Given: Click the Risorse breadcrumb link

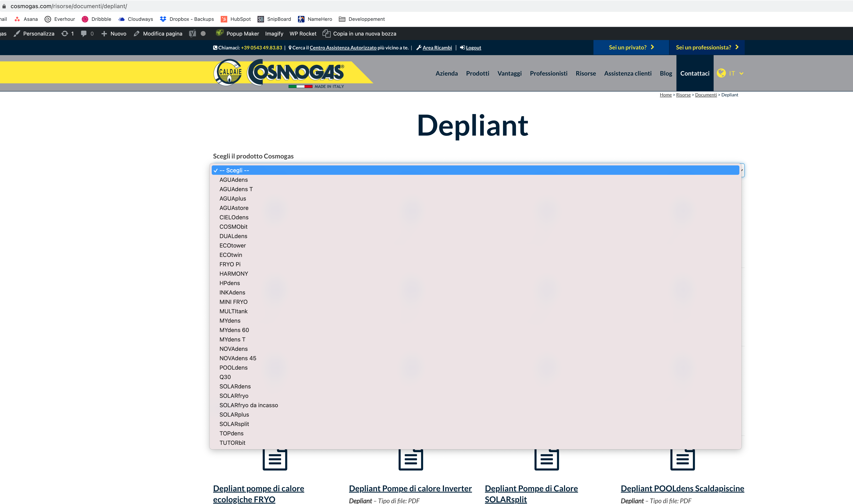Looking at the screenshot, I should pos(683,95).
